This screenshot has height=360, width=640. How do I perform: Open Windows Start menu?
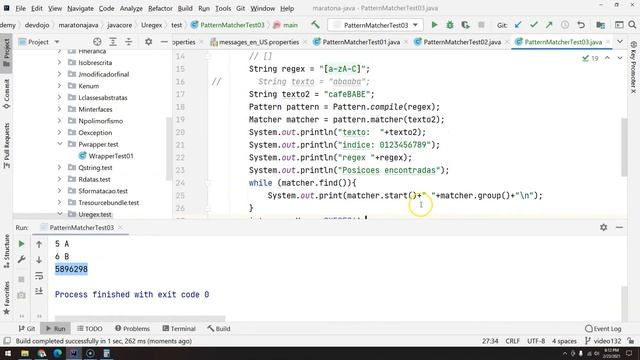point(7,353)
